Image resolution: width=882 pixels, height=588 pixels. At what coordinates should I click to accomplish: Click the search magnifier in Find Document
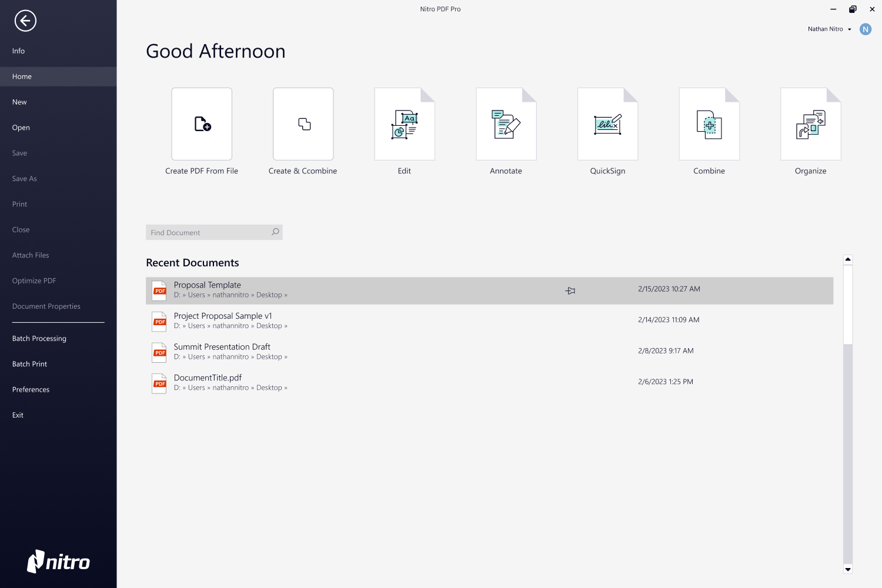(x=275, y=232)
